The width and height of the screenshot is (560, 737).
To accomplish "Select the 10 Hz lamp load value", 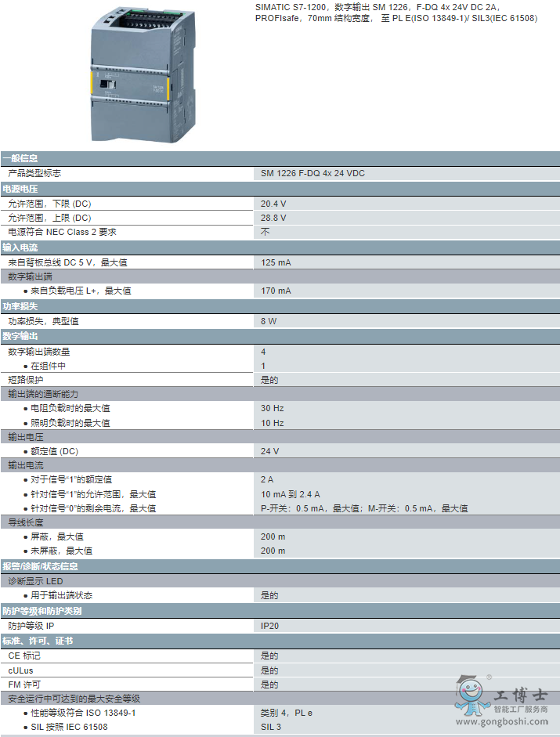I will 273,423.
